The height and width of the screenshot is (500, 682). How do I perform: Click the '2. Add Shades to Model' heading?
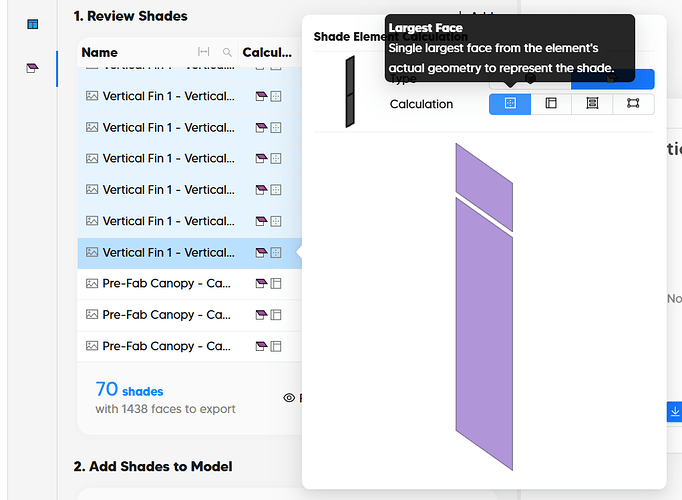pyautogui.click(x=153, y=467)
